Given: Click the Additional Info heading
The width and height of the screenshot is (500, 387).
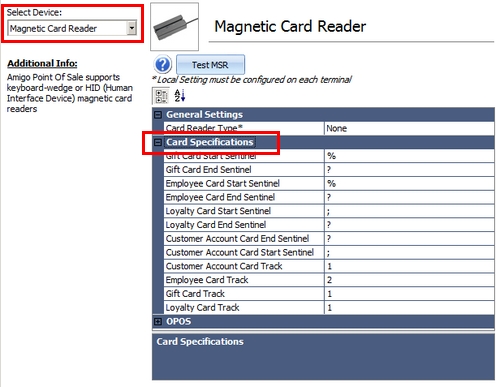Looking at the screenshot, I should 42,63.
